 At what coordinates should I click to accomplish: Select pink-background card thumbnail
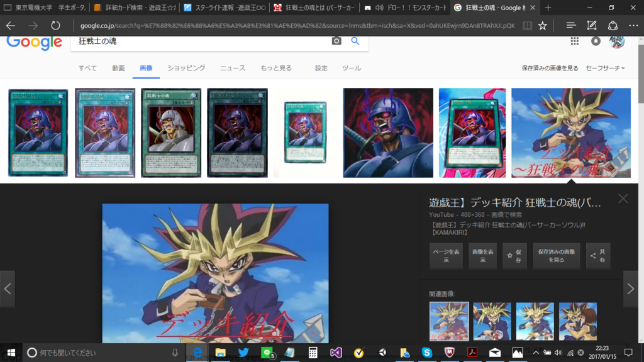[472, 133]
